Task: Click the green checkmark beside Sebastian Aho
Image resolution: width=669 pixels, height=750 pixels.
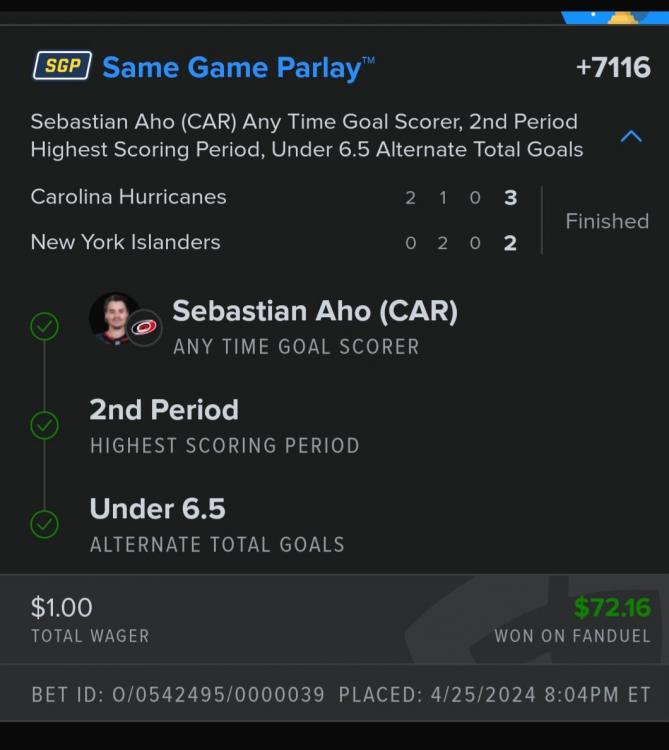Action: pyautogui.click(x=44, y=326)
